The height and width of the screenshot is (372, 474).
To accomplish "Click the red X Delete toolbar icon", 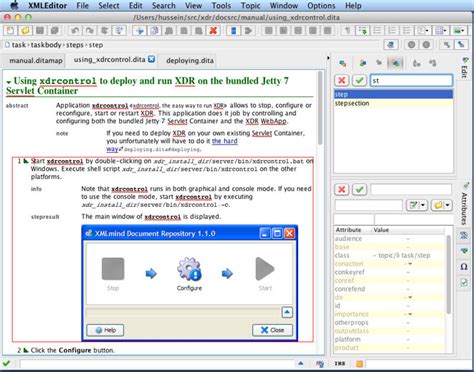I will [213, 31].
